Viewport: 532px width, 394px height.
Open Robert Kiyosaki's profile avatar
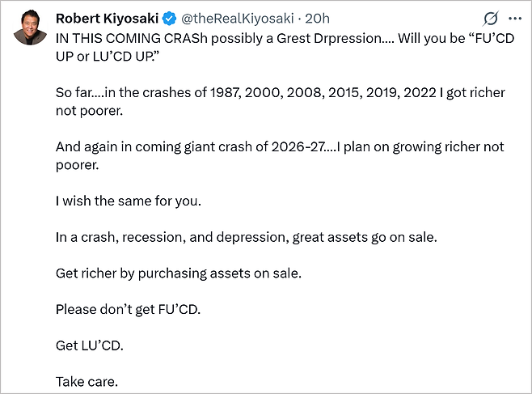(29, 29)
